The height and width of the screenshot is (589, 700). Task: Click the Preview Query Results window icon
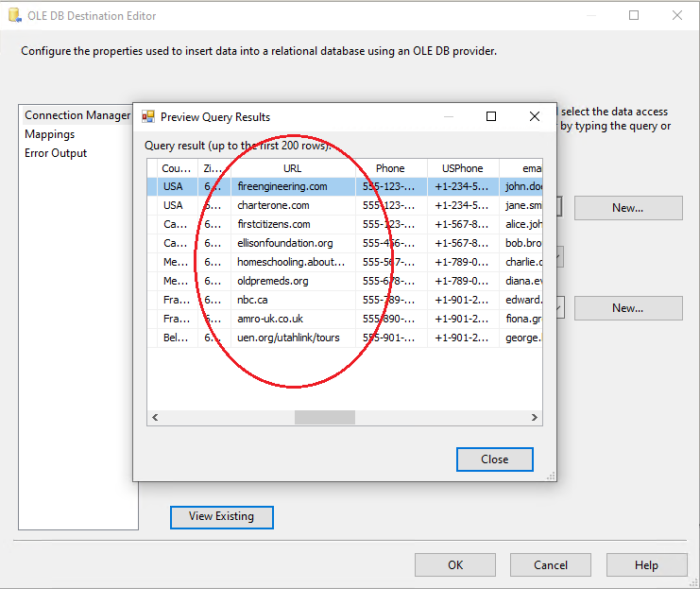coord(148,117)
